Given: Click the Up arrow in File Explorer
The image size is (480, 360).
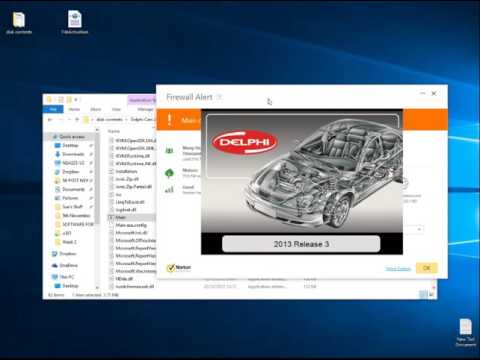Looking at the screenshot, I should point(77,119).
